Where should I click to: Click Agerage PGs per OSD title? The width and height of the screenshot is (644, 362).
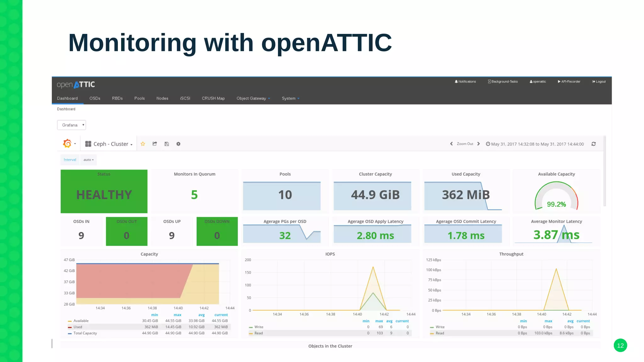pos(285,222)
